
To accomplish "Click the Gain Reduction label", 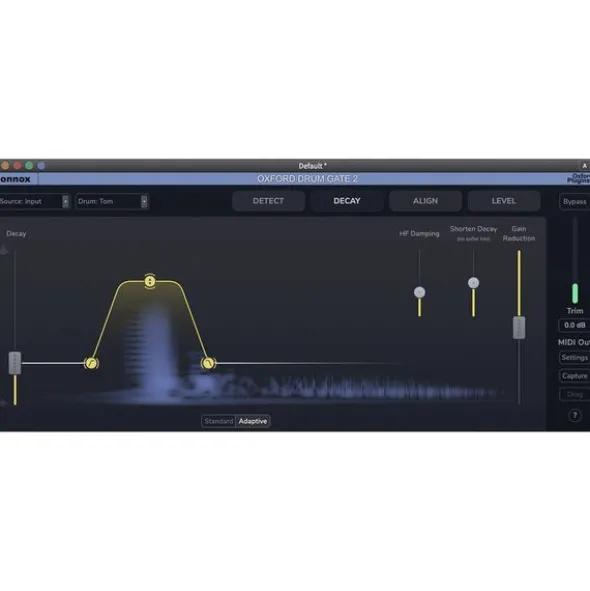I will tap(519, 234).
